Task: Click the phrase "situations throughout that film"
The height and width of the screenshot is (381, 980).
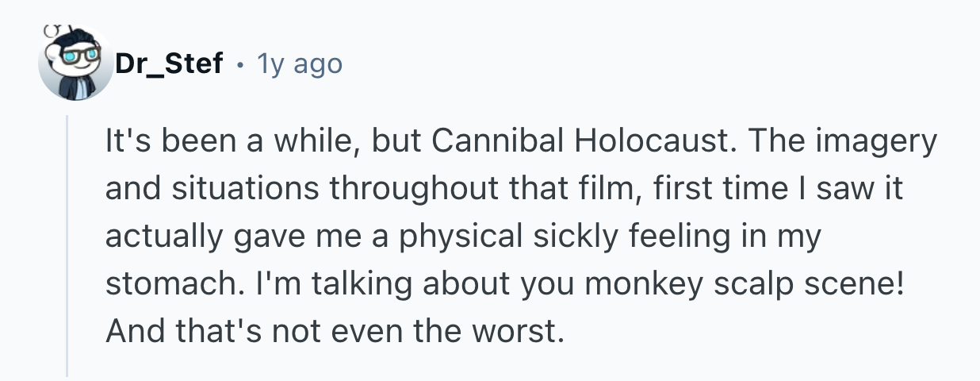Action: 382,191
